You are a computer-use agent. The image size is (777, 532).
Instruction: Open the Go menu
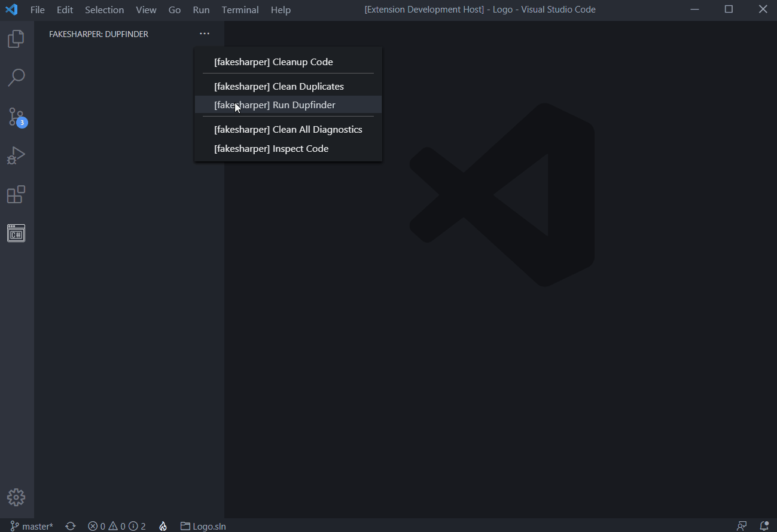point(175,10)
